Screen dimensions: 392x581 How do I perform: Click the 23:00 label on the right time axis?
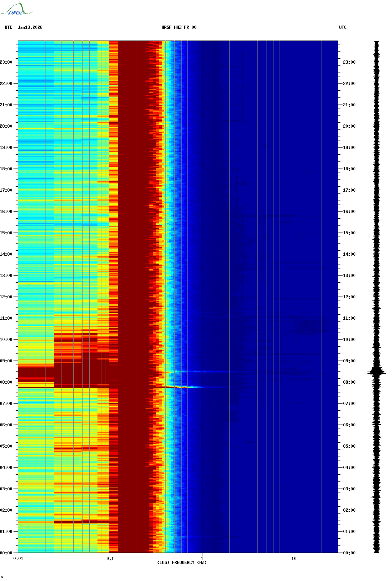pyautogui.click(x=349, y=62)
